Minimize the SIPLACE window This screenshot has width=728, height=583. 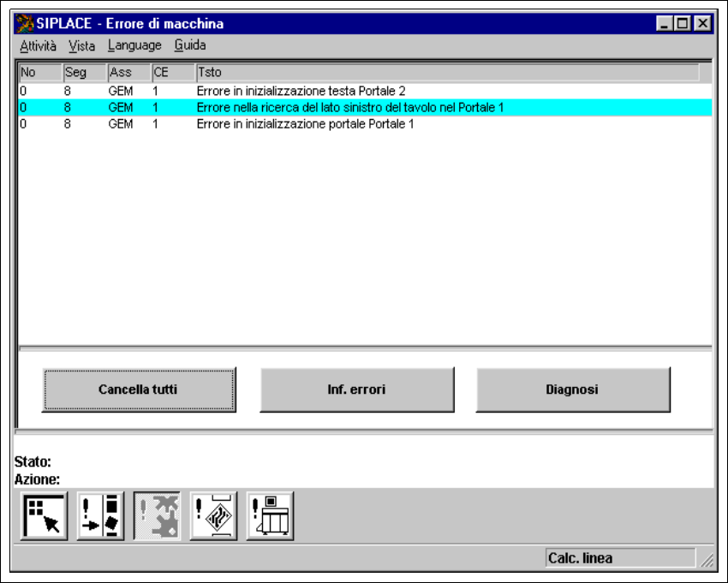[664, 23]
